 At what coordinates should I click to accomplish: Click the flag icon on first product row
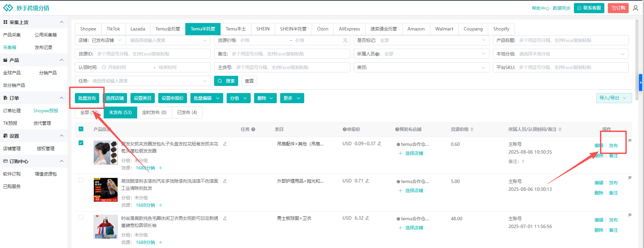tap(630, 141)
